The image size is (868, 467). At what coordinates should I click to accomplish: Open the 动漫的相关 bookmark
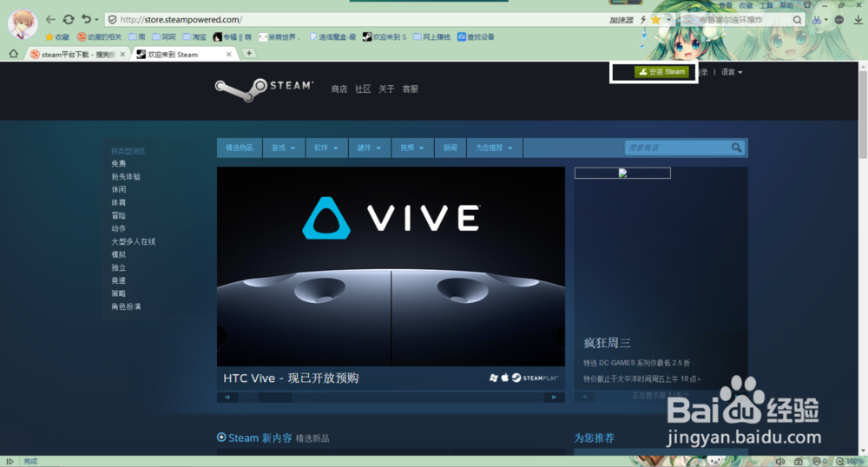[100, 37]
